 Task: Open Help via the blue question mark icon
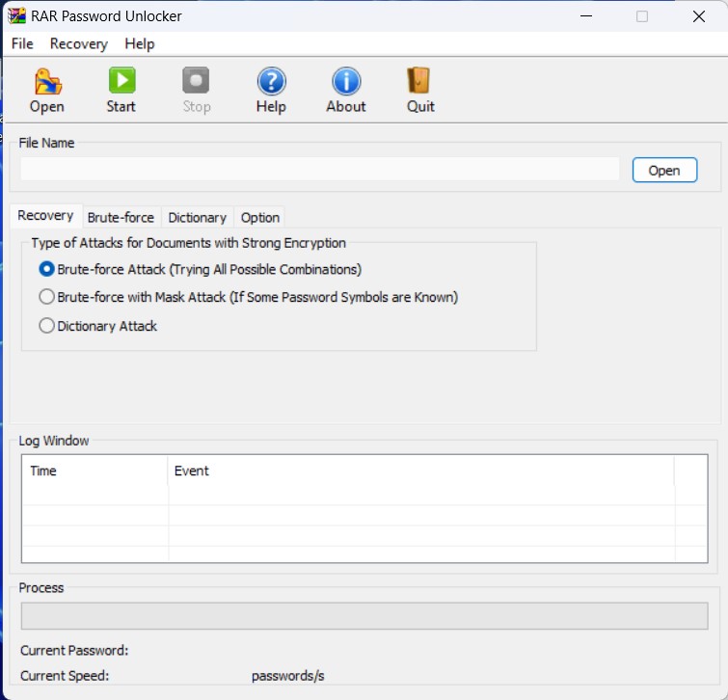tap(271, 81)
